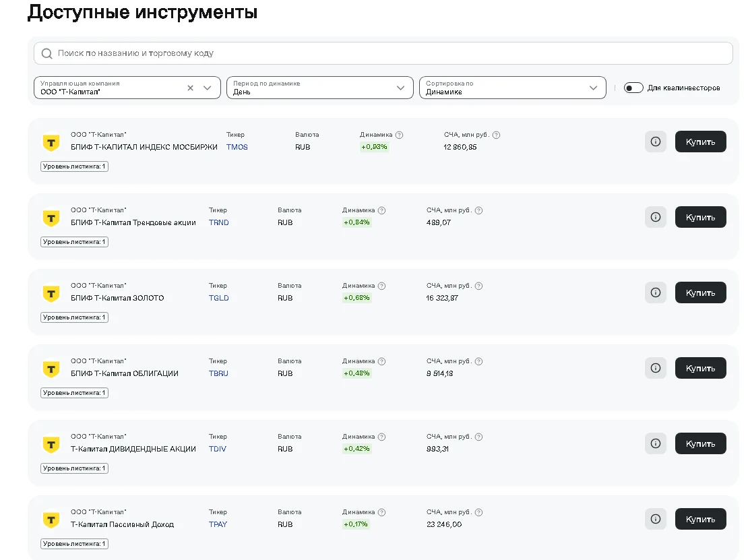Viewport: 748px width, 560px height.
Task: Click Уровень листинга badge in TMOS row
Action: click(74, 166)
